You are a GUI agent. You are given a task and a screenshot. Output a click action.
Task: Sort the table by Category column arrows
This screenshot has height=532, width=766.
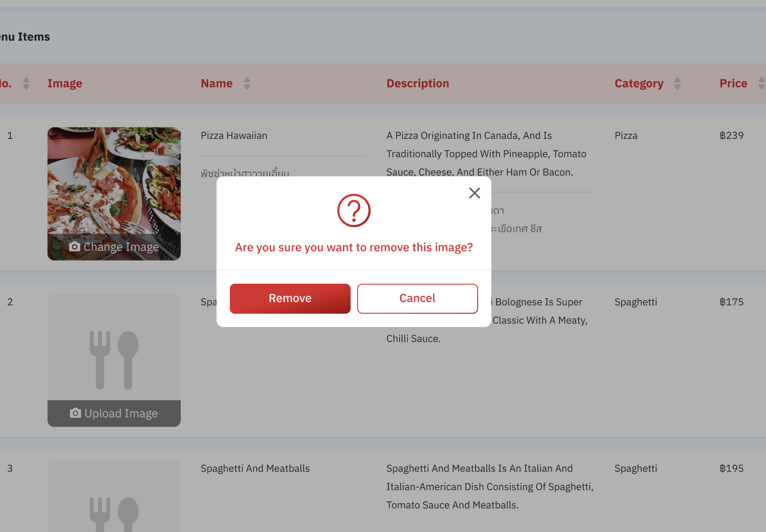click(x=677, y=83)
